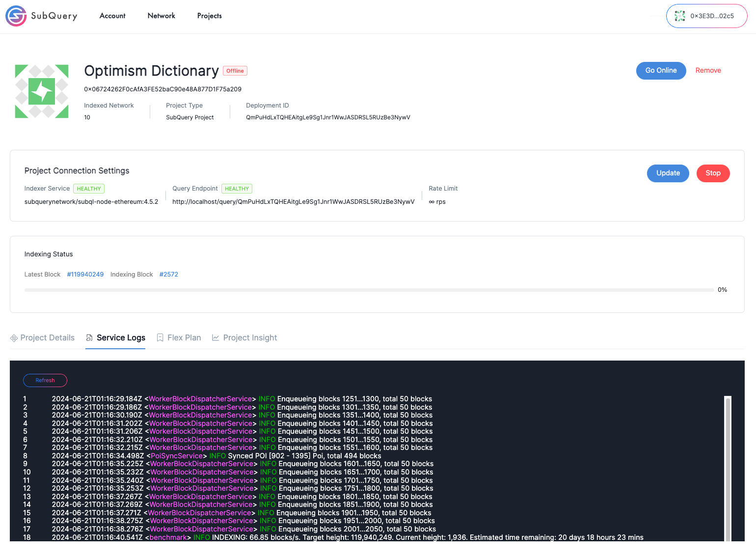756x559 pixels.
Task: Click the wallet avatar identicon
Action: click(x=680, y=16)
